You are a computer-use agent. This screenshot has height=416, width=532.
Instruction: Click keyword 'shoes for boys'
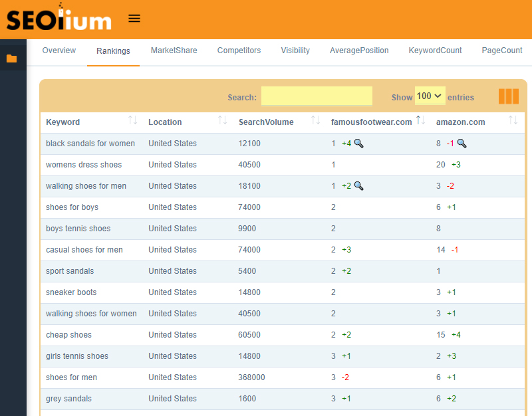point(72,207)
